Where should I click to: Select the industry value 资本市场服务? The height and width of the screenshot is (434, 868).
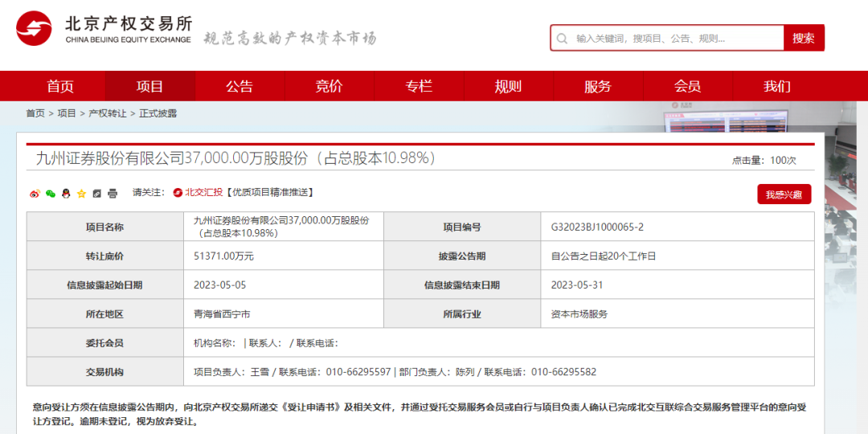click(x=579, y=314)
